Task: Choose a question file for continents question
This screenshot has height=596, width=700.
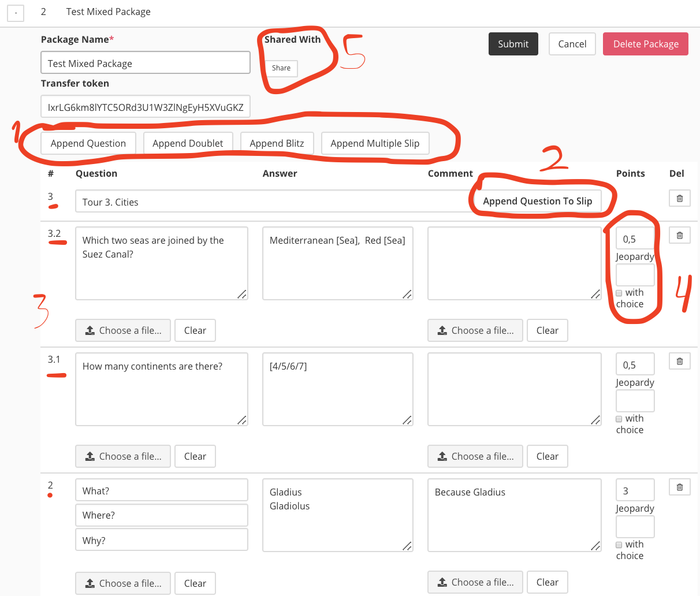Action: [x=123, y=456]
